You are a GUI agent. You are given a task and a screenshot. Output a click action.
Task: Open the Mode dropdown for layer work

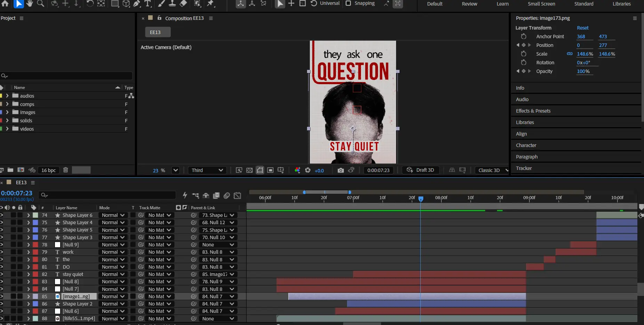tap(113, 252)
